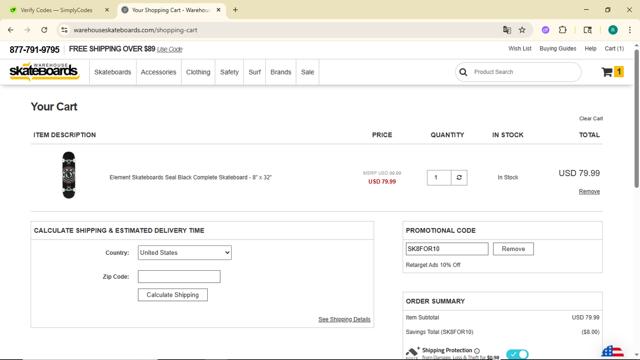Click the Element Seal Black skateboard title
The height and width of the screenshot is (360, 640).
(190, 178)
